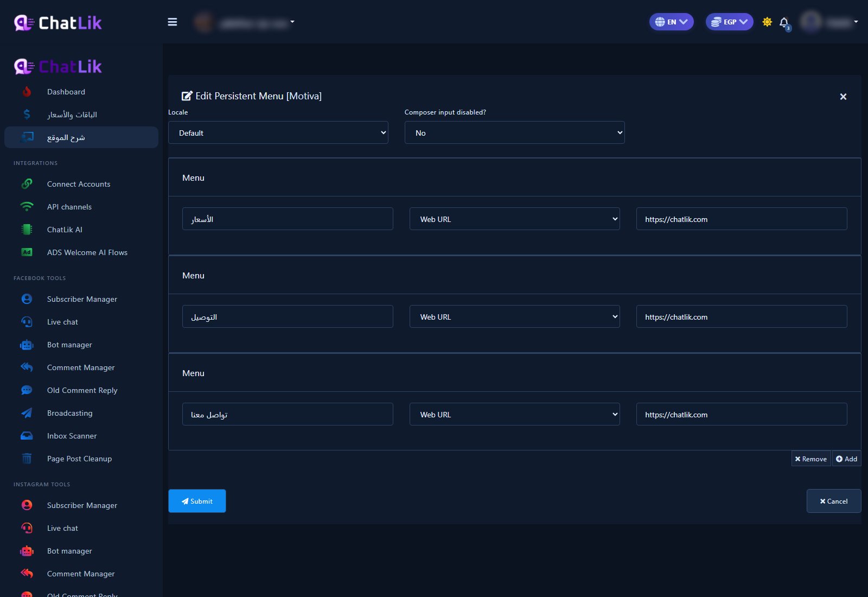The image size is (868, 597).
Task: Click the red reply-arrows icon for Instagram Comment Manager
Action: click(x=27, y=574)
